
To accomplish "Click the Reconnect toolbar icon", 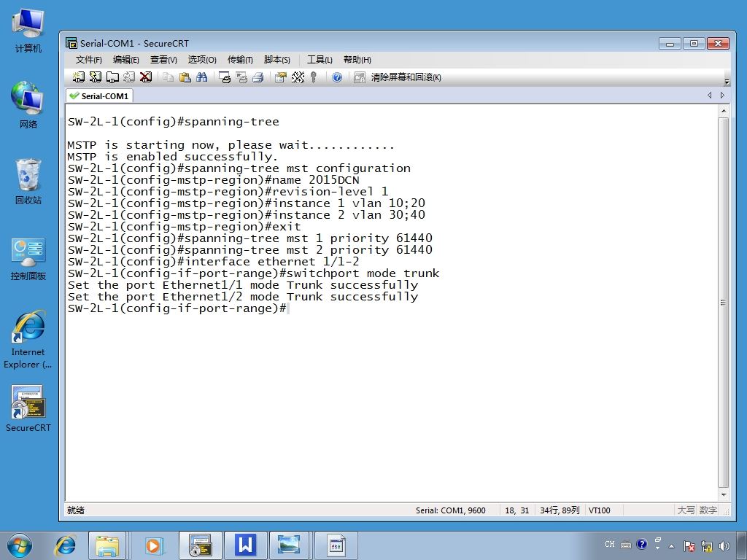I will [x=129, y=77].
